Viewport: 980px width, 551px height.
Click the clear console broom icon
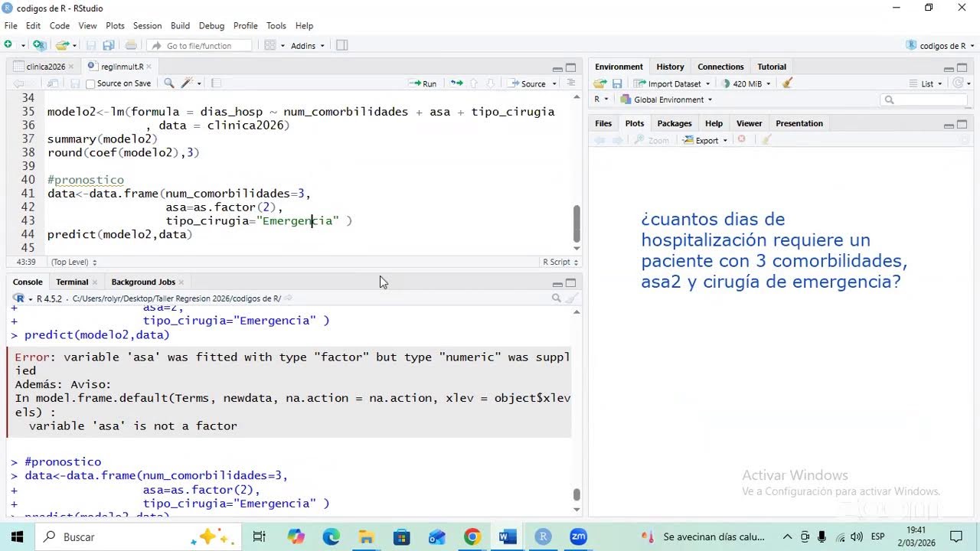[x=571, y=298]
